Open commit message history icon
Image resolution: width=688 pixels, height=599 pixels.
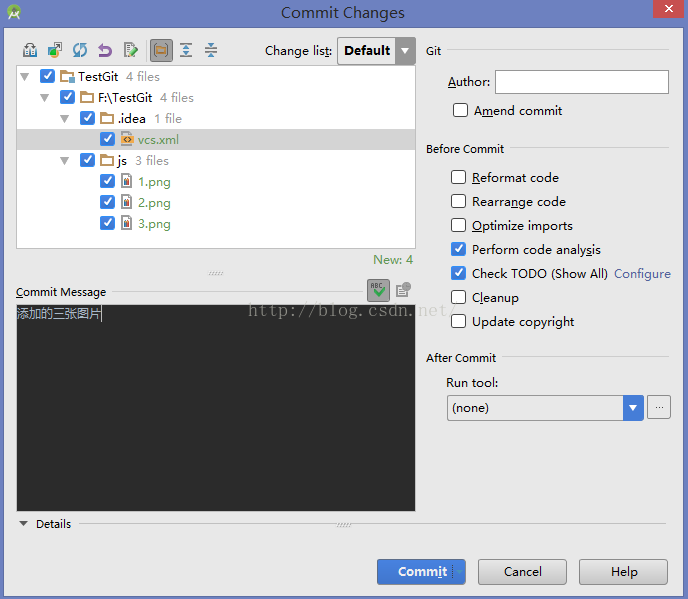point(403,290)
